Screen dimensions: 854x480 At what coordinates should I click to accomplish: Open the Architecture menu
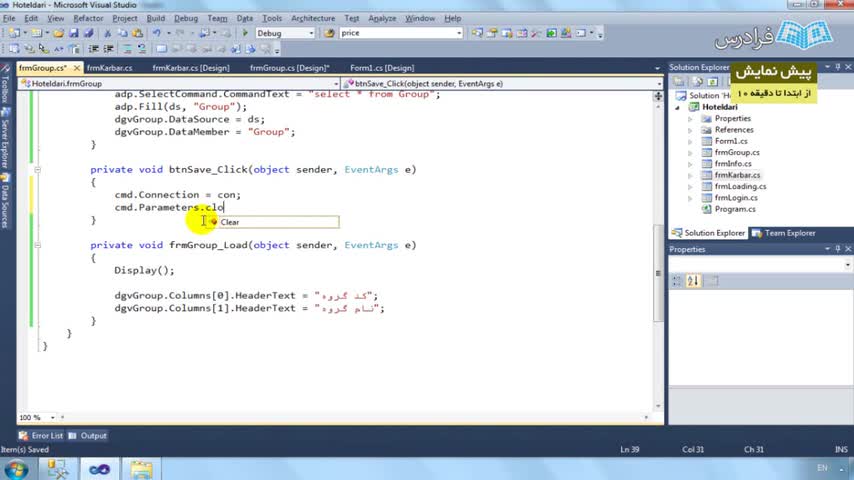(313, 19)
